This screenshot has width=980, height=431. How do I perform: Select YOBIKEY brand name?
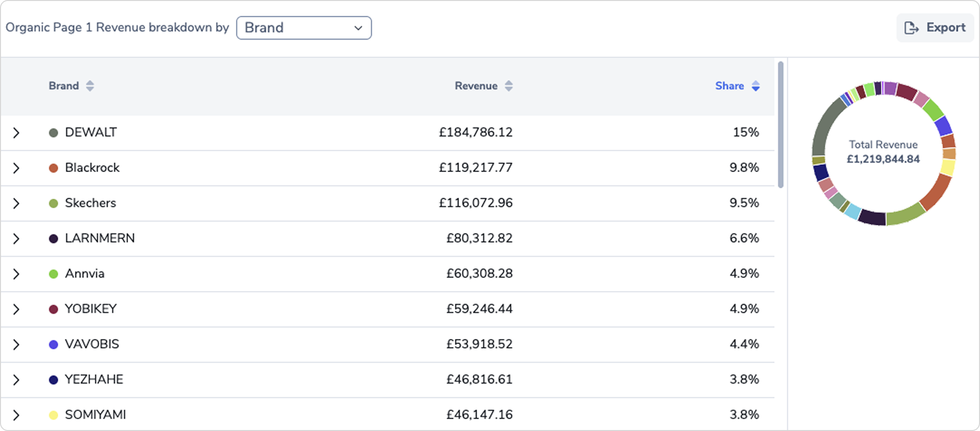click(91, 309)
